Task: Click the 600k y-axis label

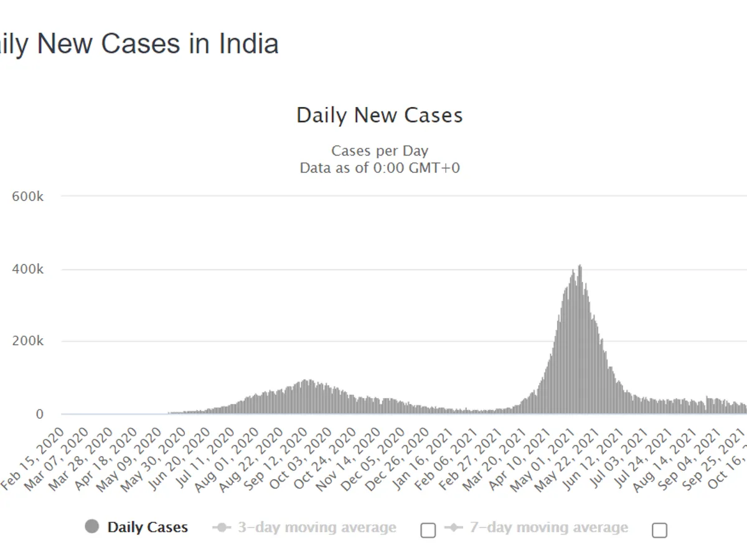Action: click(x=27, y=197)
